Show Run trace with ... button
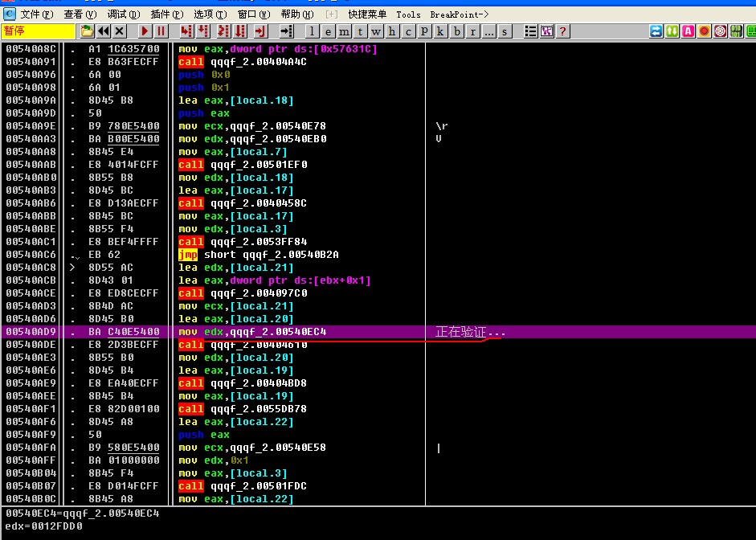The image size is (756, 540). (489, 31)
